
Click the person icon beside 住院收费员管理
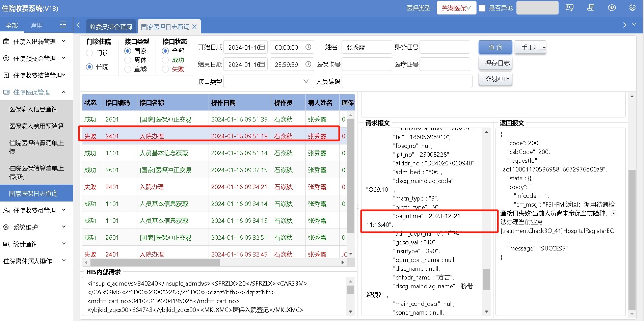[6, 210]
